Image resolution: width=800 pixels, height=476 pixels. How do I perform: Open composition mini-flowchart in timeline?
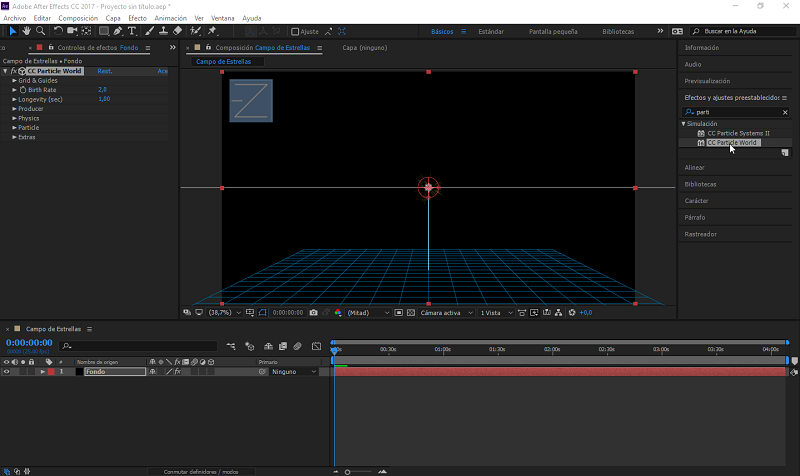click(231, 346)
